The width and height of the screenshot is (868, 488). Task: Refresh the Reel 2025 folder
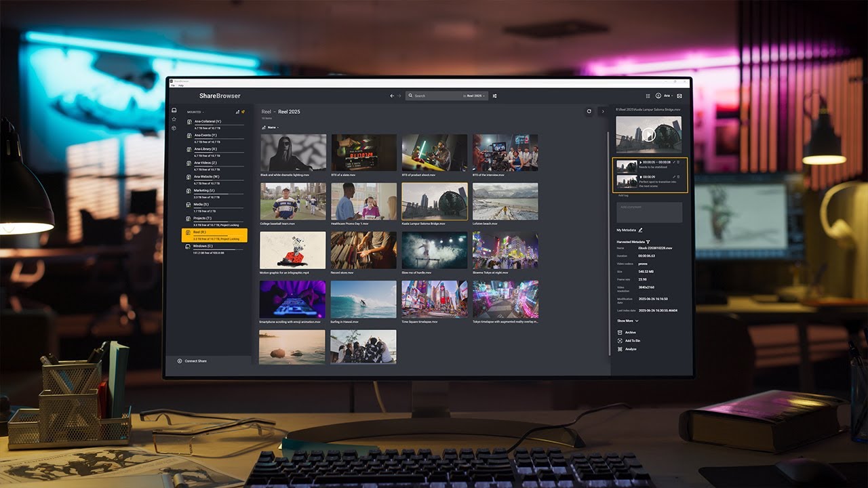pyautogui.click(x=589, y=111)
